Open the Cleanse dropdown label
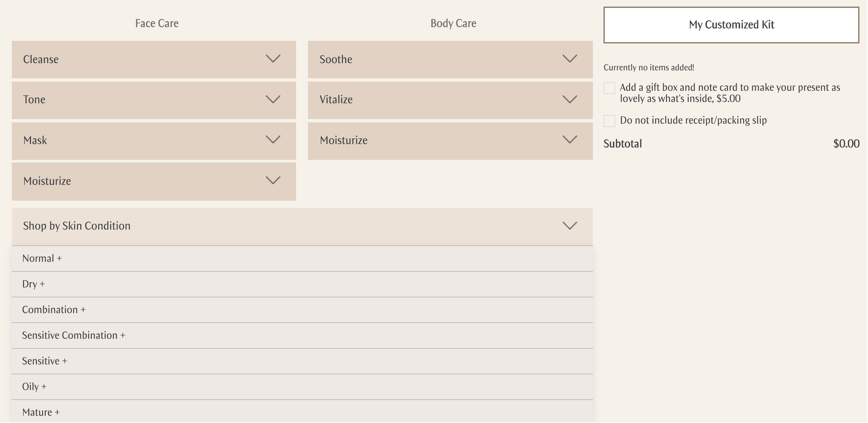The width and height of the screenshot is (868, 423). (41, 59)
